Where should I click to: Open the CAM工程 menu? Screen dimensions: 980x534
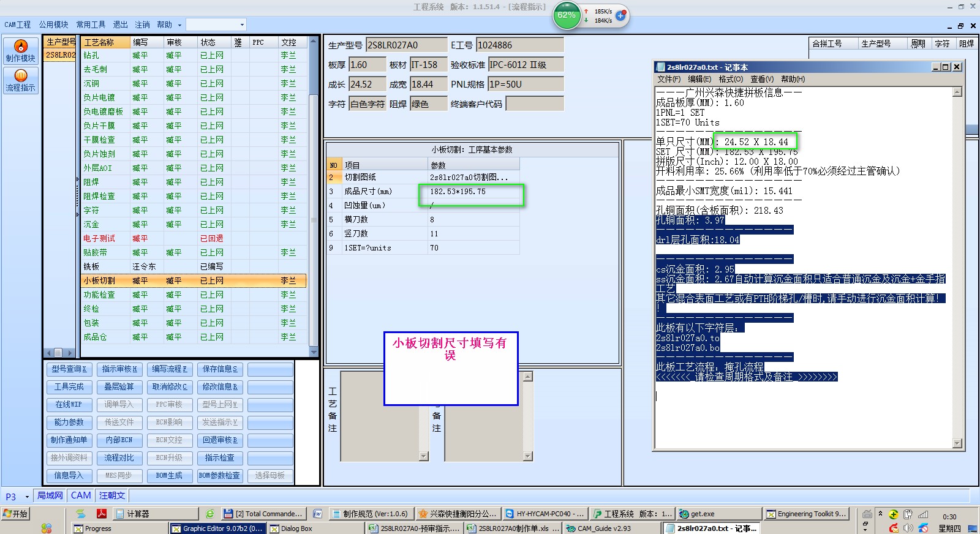pos(17,24)
